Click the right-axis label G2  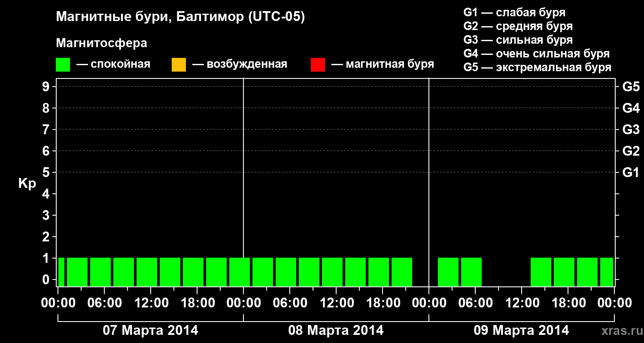tap(631, 151)
